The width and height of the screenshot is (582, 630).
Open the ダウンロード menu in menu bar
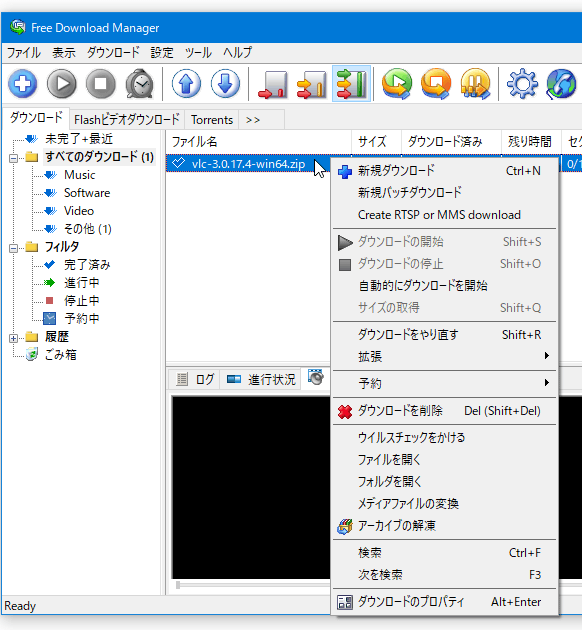tap(113, 52)
